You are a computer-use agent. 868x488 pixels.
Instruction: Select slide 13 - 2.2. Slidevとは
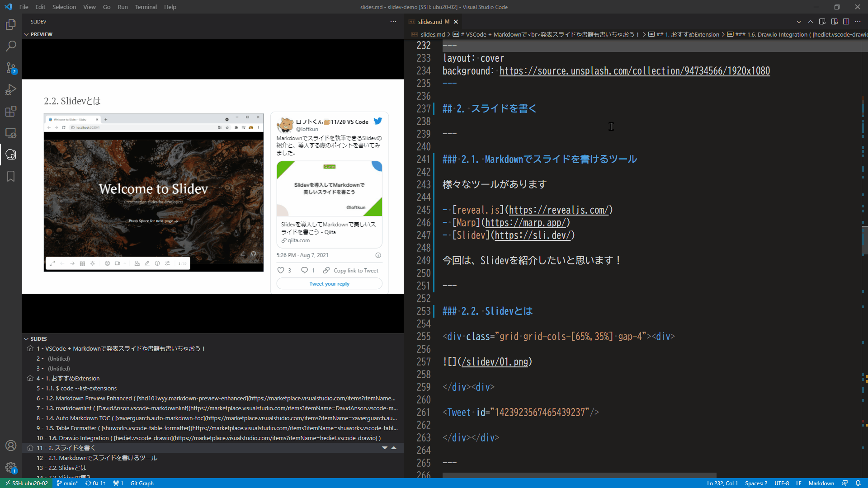point(61,468)
